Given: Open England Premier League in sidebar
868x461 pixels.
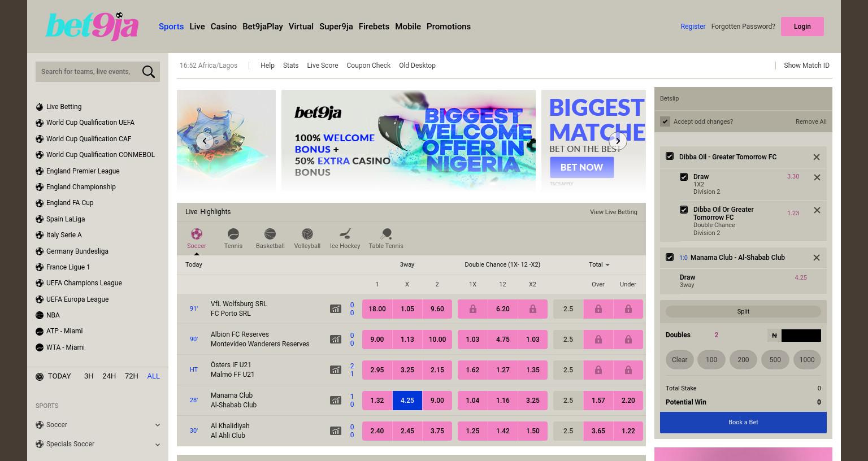Looking at the screenshot, I should (x=83, y=171).
